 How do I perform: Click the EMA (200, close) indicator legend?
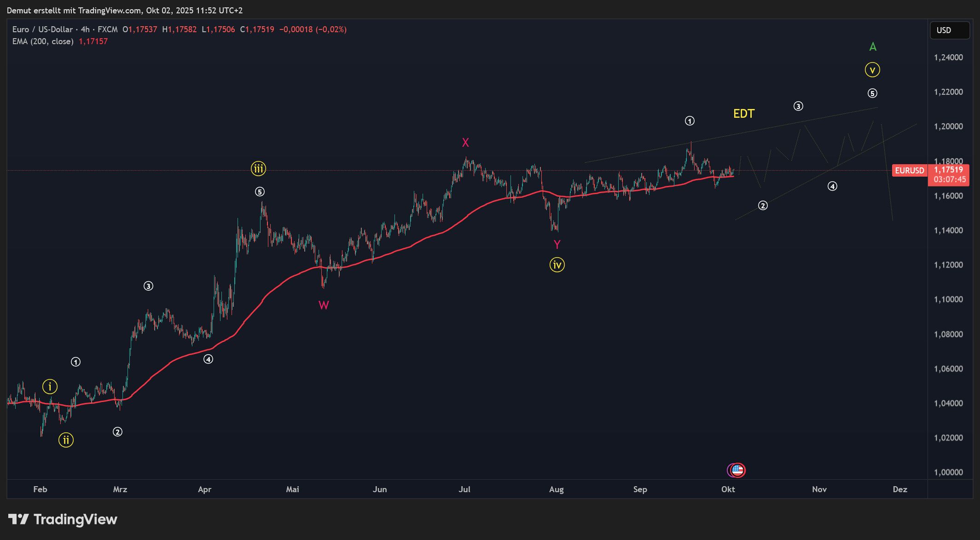43,41
